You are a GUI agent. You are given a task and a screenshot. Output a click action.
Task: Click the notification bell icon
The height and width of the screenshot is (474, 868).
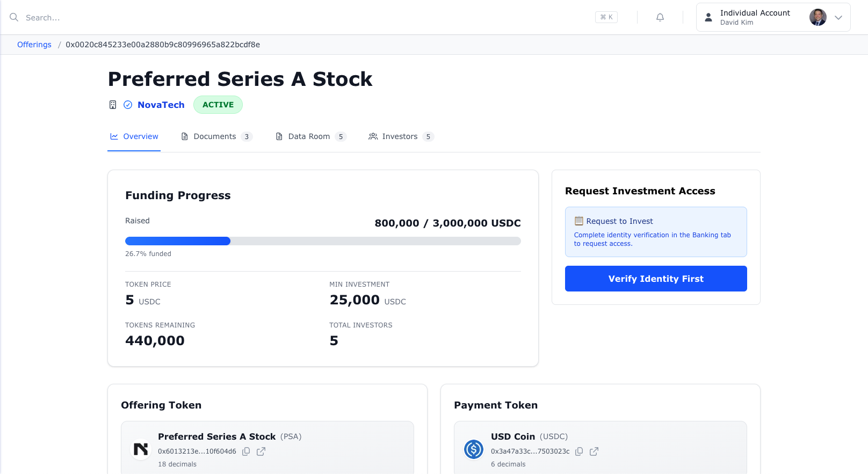pos(660,17)
